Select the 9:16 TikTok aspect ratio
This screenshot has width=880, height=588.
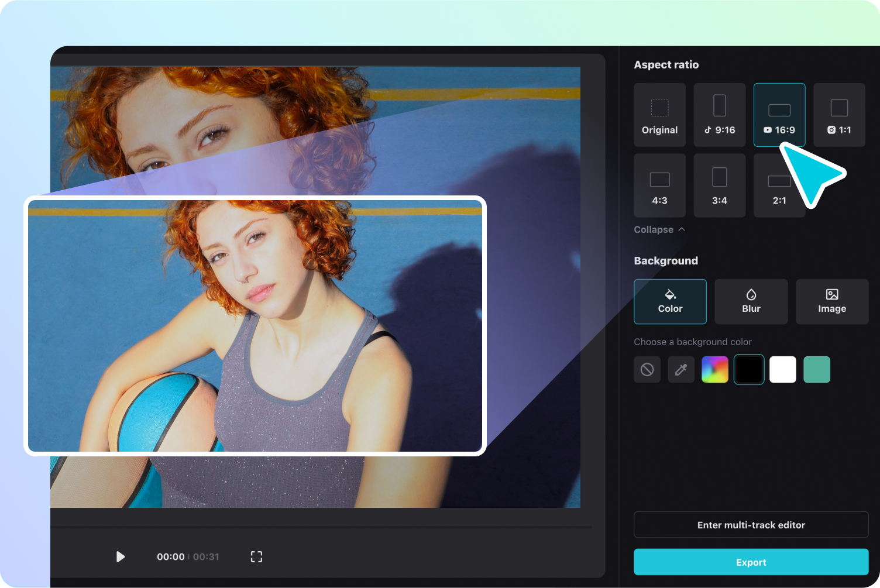(x=719, y=115)
